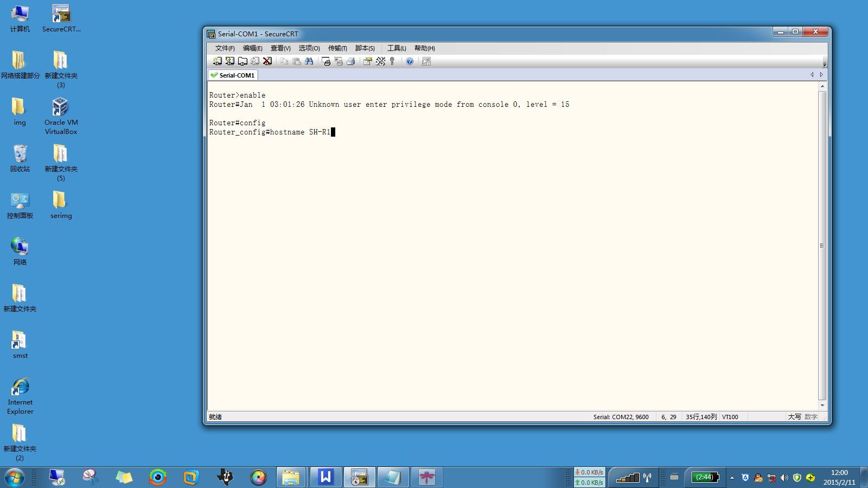Click the 35行,140列 status bar entry
Screen dimensions: 868x488
click(701, 417)
